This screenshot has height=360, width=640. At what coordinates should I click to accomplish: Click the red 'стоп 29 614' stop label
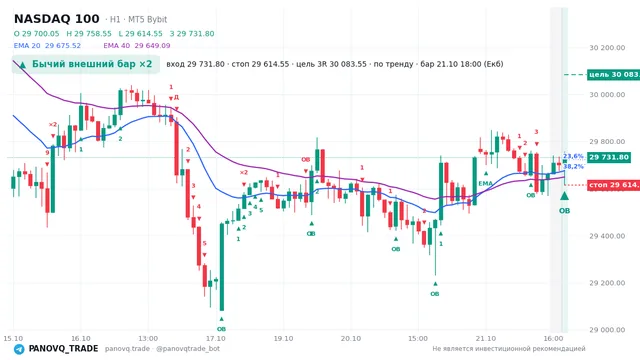(613, 185)
